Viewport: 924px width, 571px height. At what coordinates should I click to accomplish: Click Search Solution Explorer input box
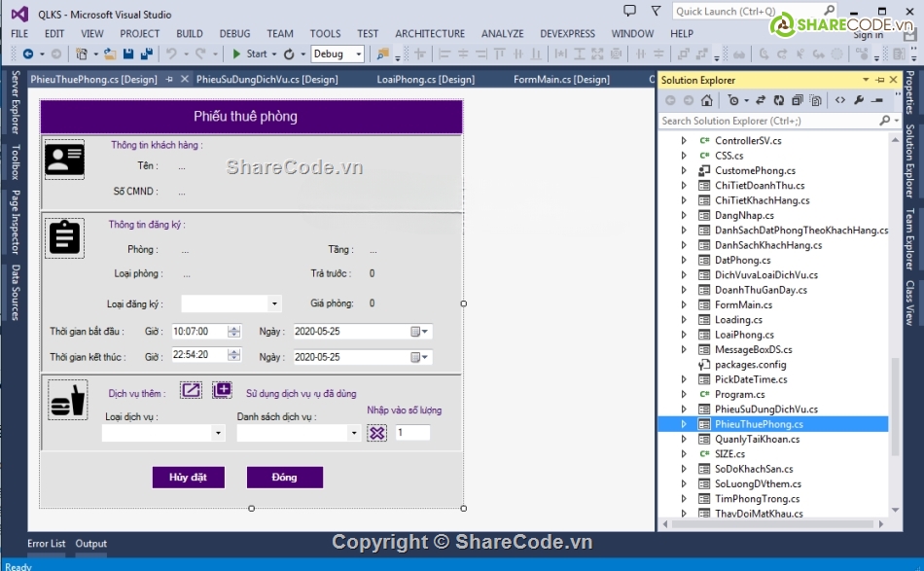768,121
